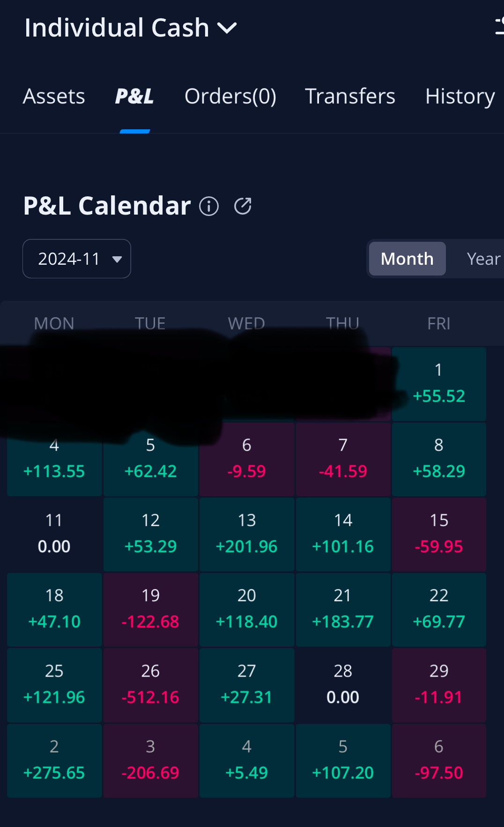
Task: Select the day 21 cell with +183.77
Action: pyautogui.click(x=343, y=609)
